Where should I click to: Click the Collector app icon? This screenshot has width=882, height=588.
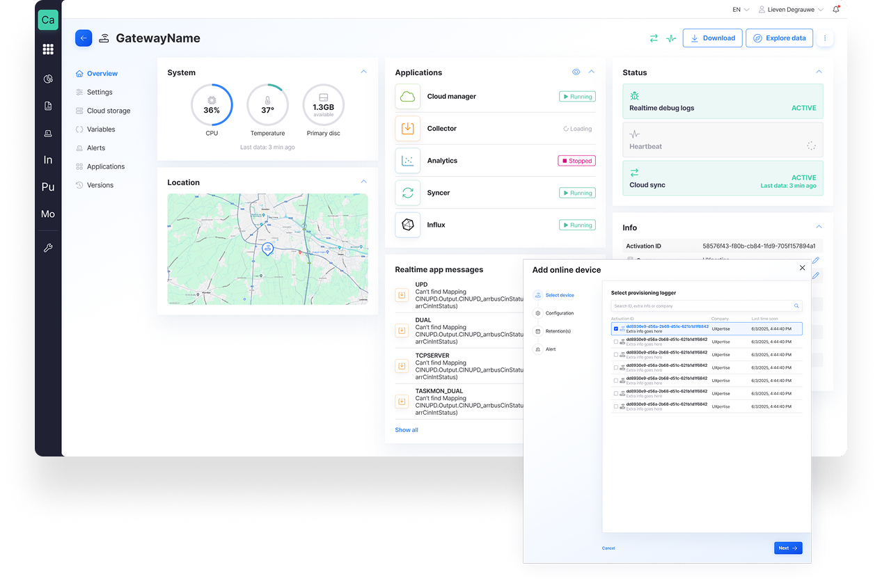click(408, 129)
